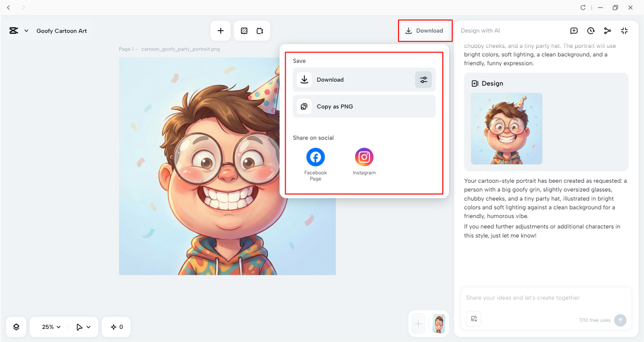Click the workflow share icon in AI panel

(607, 31)
